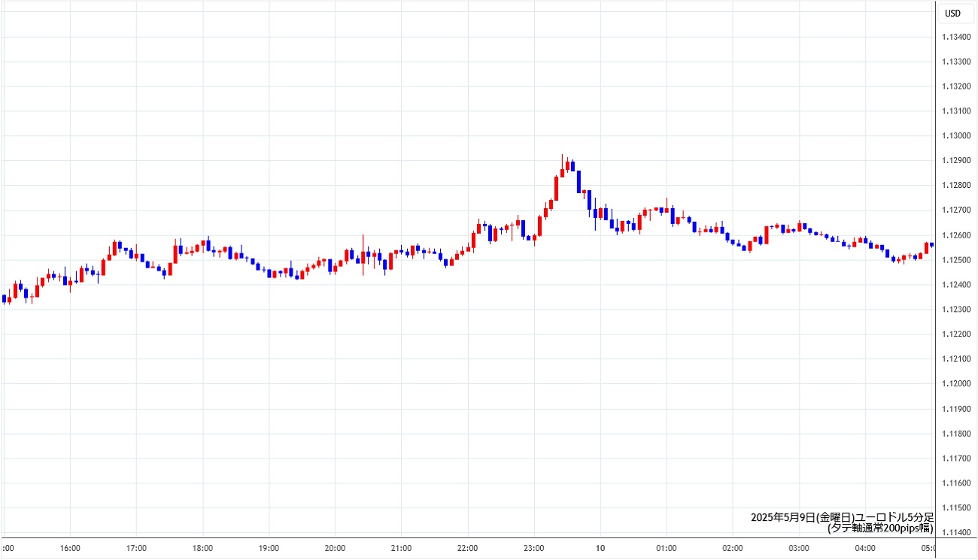This screenshot has height=560, width=978.
Task: Click the 21:00 time axis label
Action: coord(401,549)
